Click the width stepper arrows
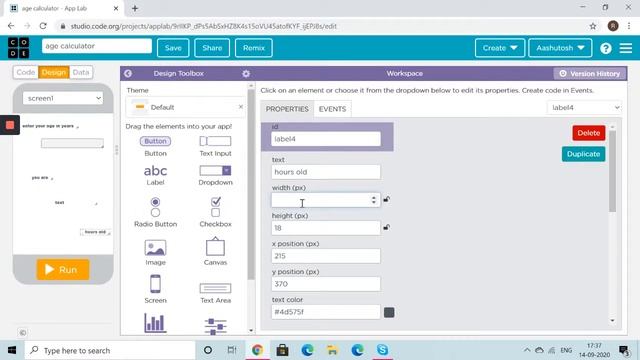Image resolution: width=640 pixels, height=360 pixels. point(373,200)
